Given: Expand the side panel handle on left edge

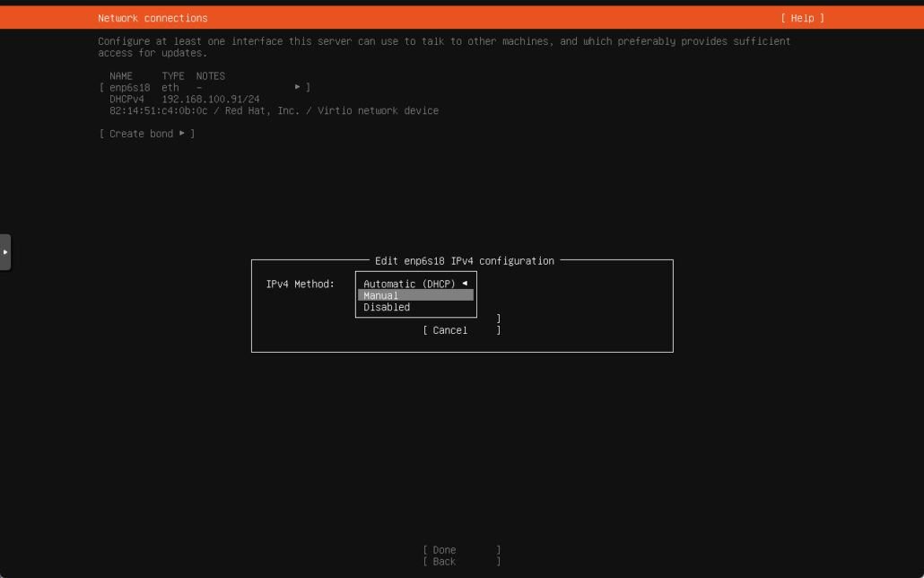Looking at the screenshot, I should coord(5,252).
